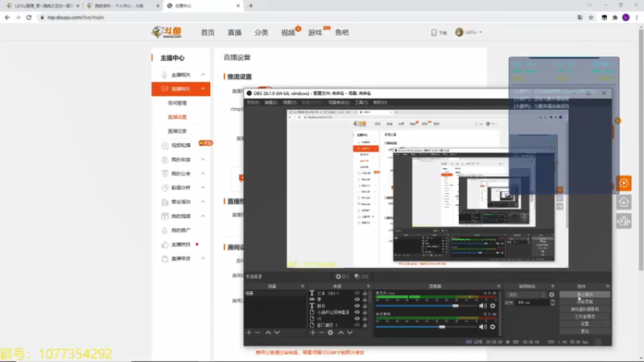The image size is (644, 362).
Task: Open gear settings for second mixer audio channel
Action: pyautogui.click(x=493, y=327)
